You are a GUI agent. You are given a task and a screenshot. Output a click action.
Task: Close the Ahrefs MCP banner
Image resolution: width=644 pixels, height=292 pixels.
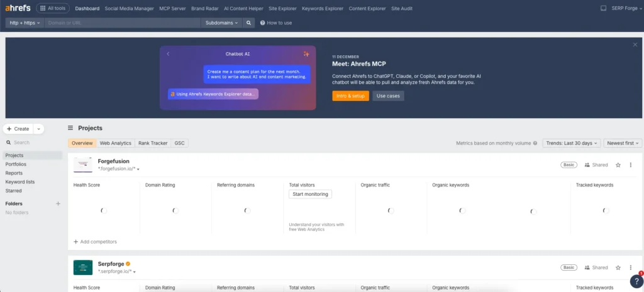(635, 45)
